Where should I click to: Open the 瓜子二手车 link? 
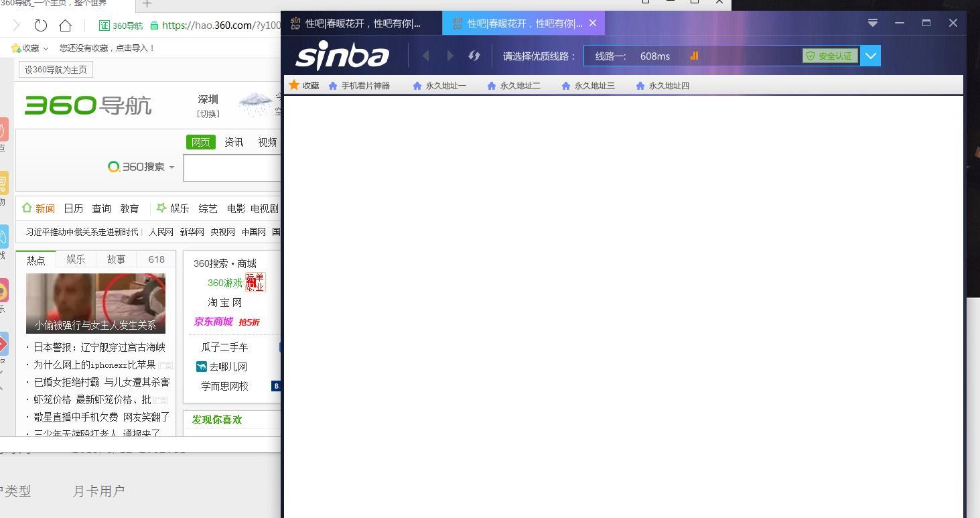[224, 347]
